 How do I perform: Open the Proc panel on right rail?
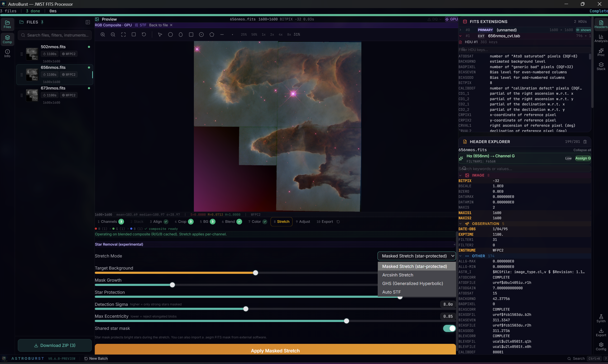pos(601,52)
